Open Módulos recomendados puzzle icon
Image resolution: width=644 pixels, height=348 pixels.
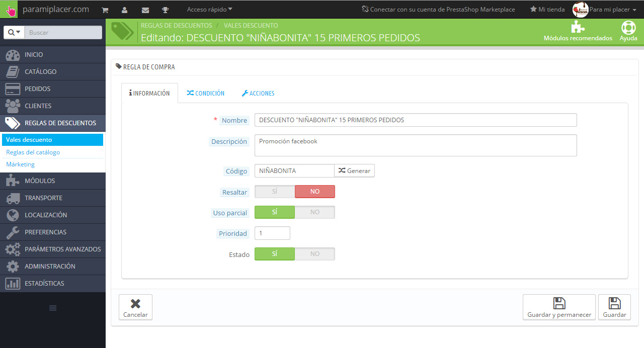(x=578, y=27)
